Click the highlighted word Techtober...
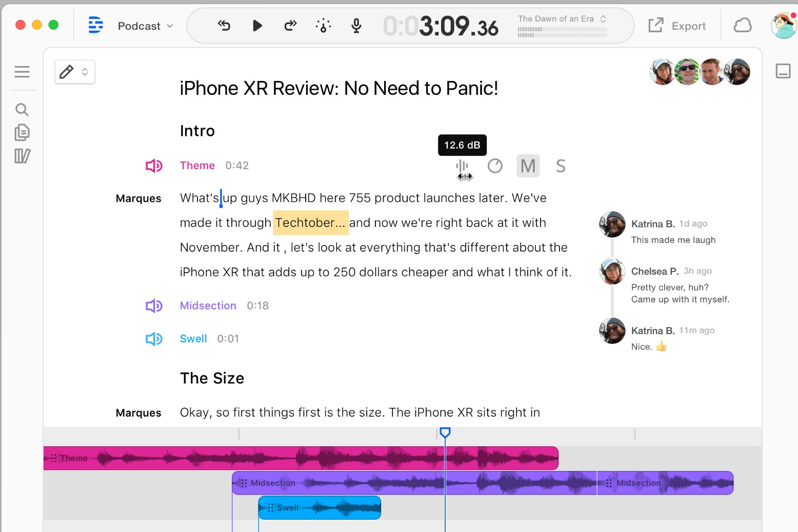Image resolution: width=798 pixels, height=532 pixels. pyautogui.click(x=311, y=222)
